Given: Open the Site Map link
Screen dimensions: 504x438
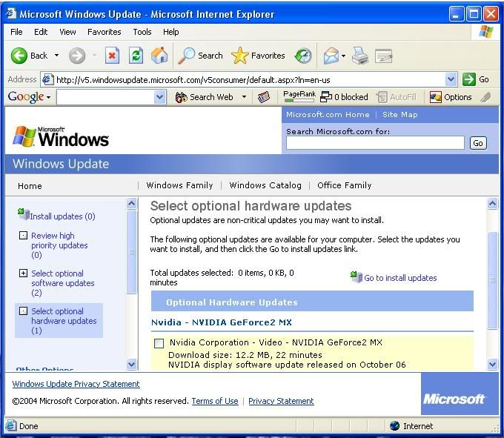Looking at the screenshot, I should pyautogui.click(x=400, y=115).
